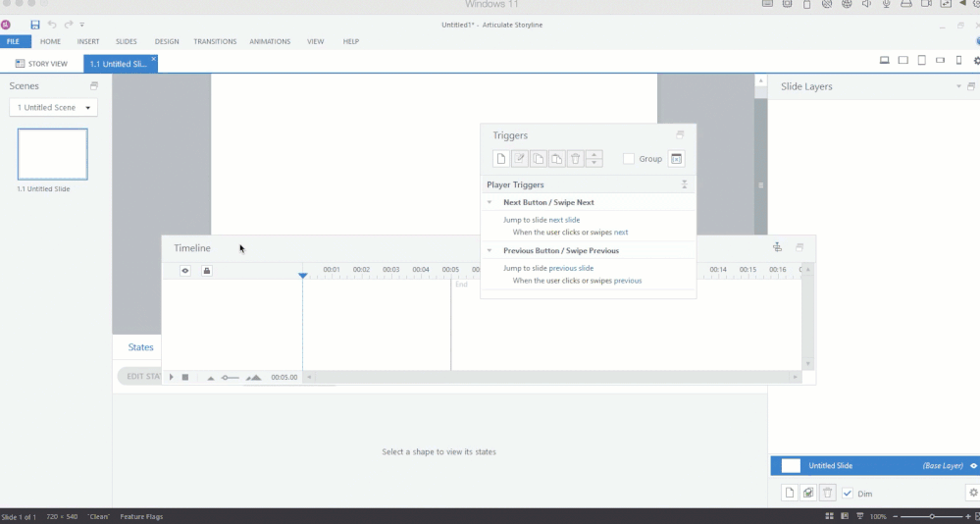Zoom out timeline with small mountain icon
980x524 pixels.
(x=211, y=378)
